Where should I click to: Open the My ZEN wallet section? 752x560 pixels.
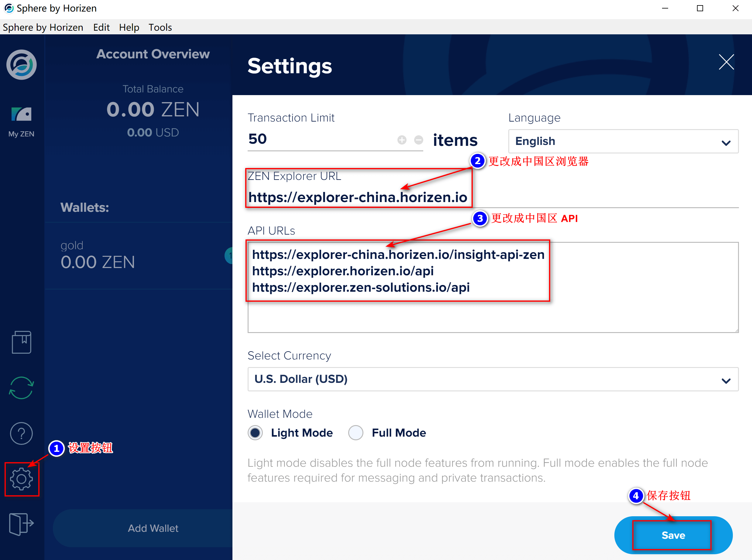tap(21, 122)
